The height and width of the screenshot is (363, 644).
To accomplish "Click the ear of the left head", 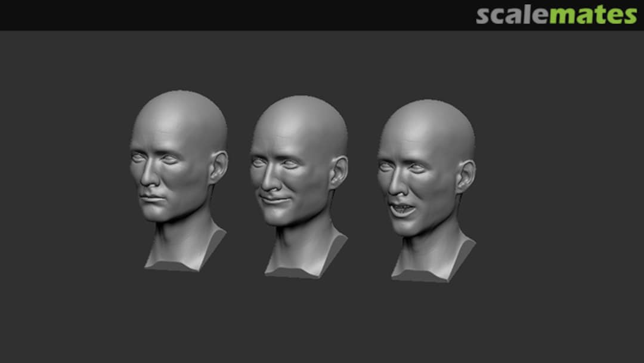I will tap(218, 167).
